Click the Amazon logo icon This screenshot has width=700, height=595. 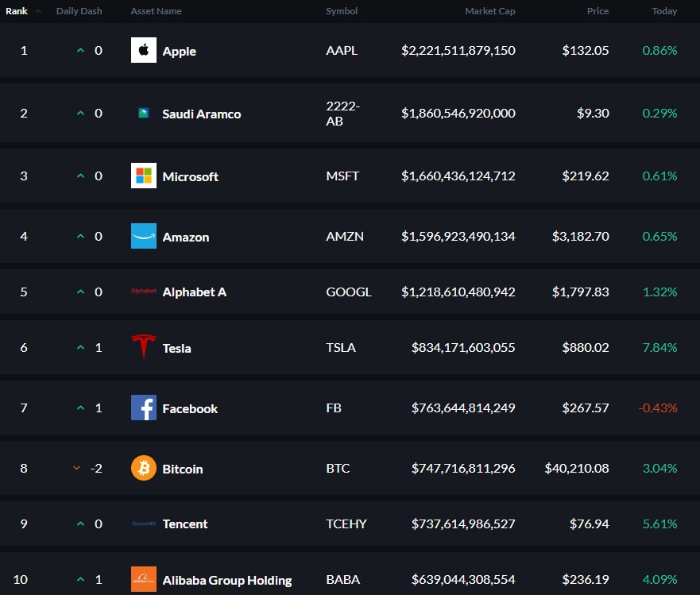tap(144, 236)
